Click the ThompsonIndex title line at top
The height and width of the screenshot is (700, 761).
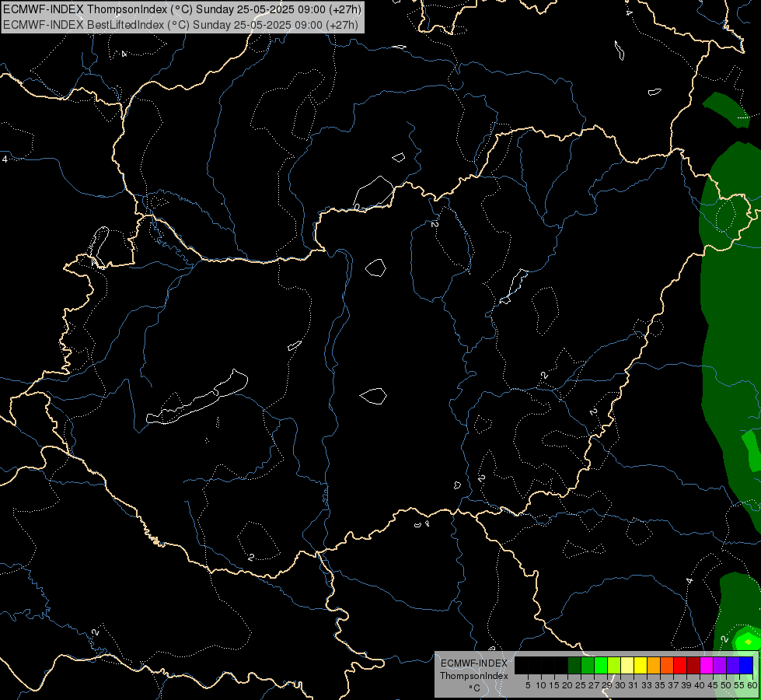pos(182,9)
